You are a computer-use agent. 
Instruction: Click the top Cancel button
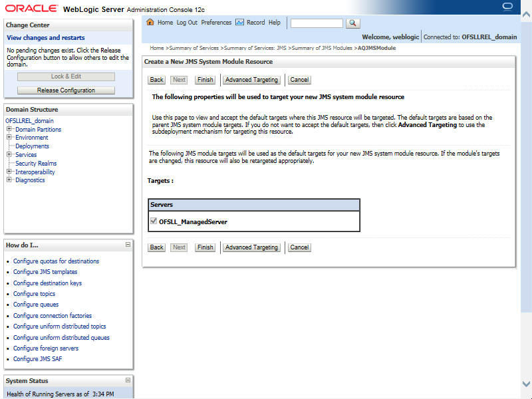click(300, 80)
